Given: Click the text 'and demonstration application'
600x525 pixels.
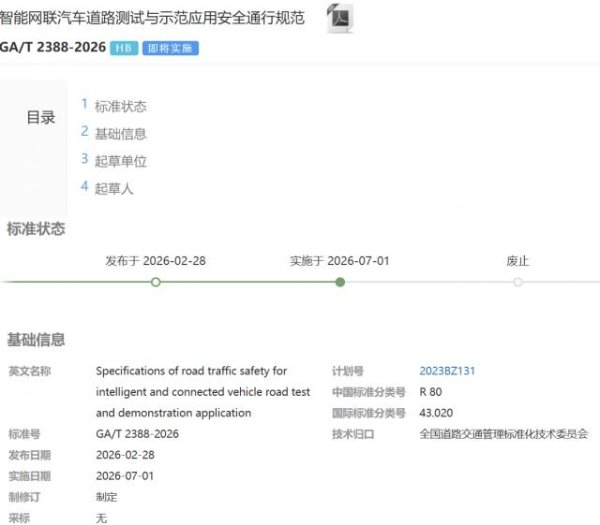Looking at the screenshot, I should pyautogui.click(x=173, y=413).
